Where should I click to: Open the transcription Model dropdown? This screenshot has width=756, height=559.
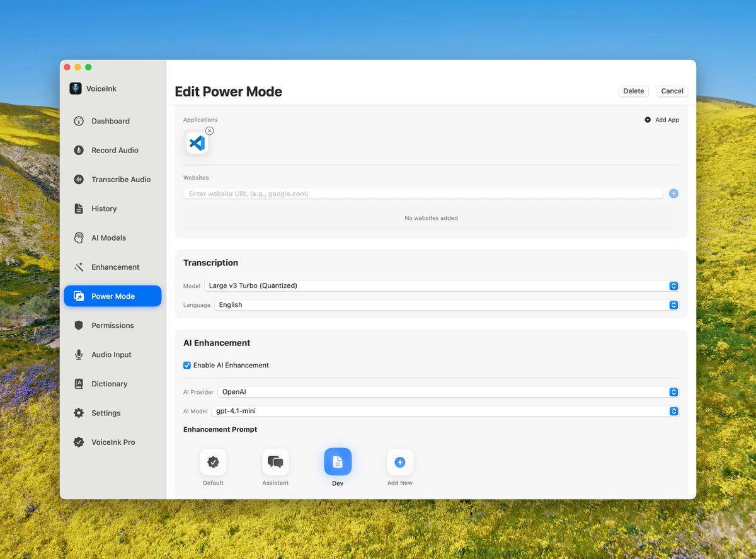coord(442,285)
